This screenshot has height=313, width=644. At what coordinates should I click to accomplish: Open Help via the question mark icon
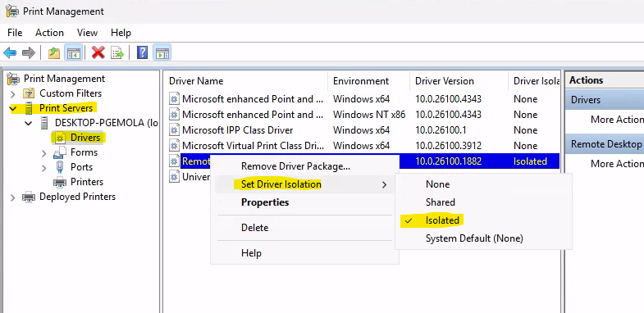tap(142, 52)
